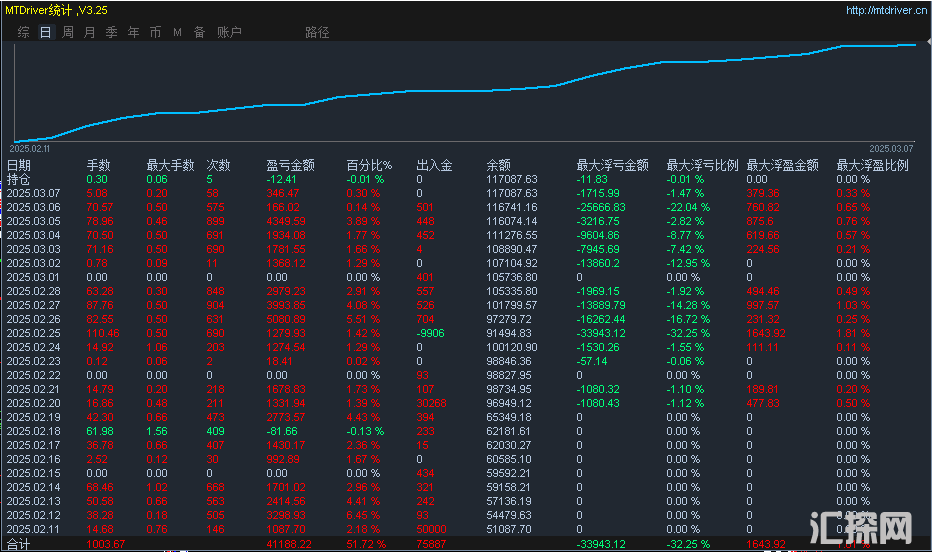Open the 年 yearly statistics tab
932x552 pixels.
[134, 32]
